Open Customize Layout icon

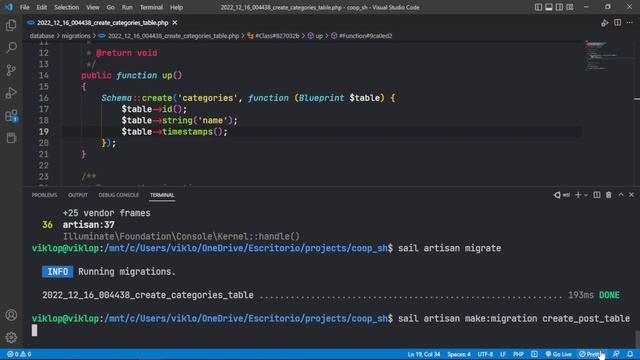pos(570,7)
